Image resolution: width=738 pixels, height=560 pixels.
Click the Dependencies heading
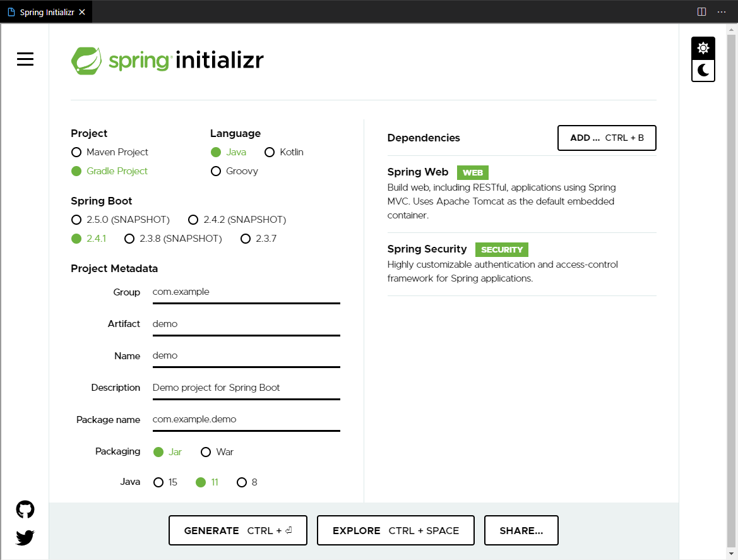[424, 138]
